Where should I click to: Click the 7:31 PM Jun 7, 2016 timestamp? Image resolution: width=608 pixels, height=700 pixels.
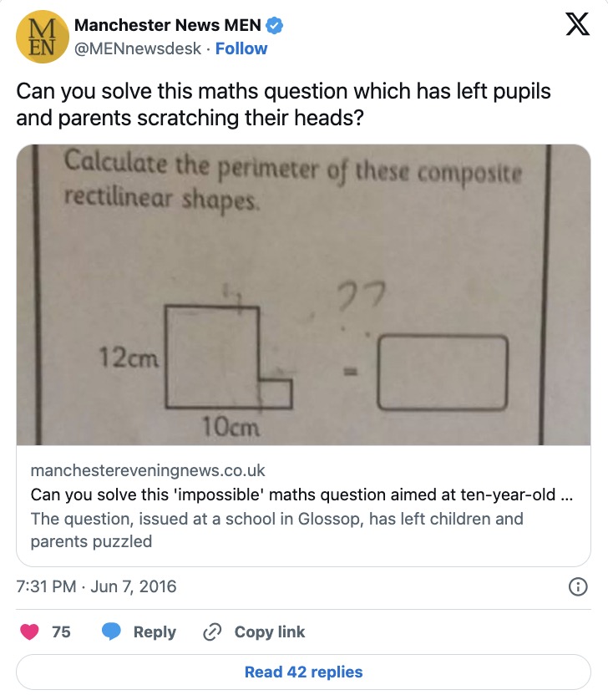tap(97, 586)
